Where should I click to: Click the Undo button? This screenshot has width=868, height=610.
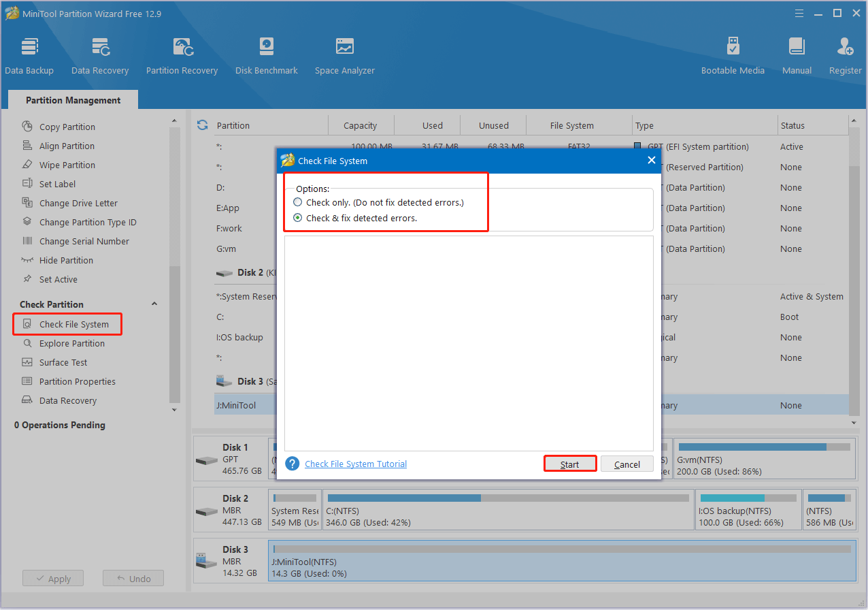pyautogui.click(x=133, y=579)
